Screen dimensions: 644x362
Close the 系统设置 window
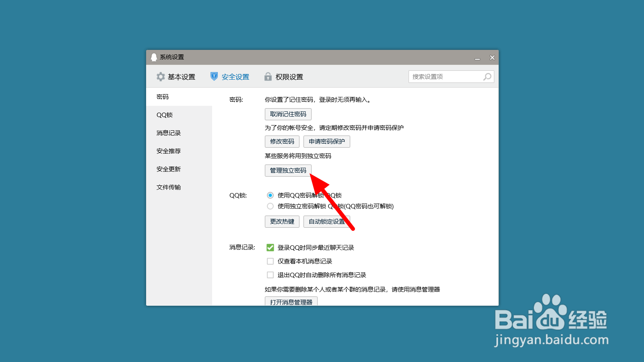click(x=492, y=58)
